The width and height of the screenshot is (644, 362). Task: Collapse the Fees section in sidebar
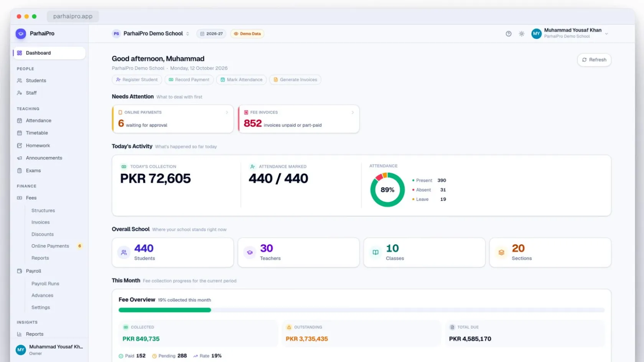[49, 198]
